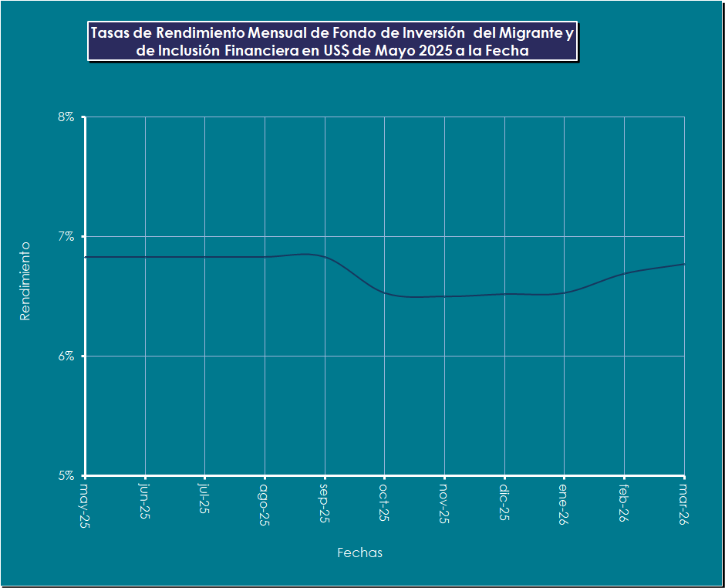This screenshot has width=725, height=588.
Task: Select the chart title text box
Action: tap(332, 42)
